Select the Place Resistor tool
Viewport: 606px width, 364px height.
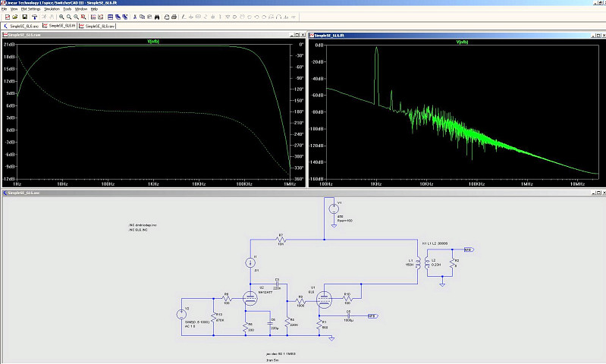coord(206,17)
